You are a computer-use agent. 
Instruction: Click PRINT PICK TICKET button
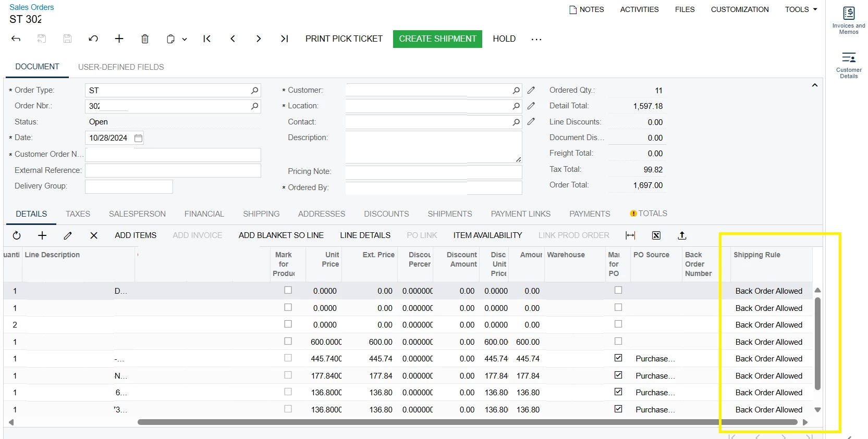click(x=344, y=39)
